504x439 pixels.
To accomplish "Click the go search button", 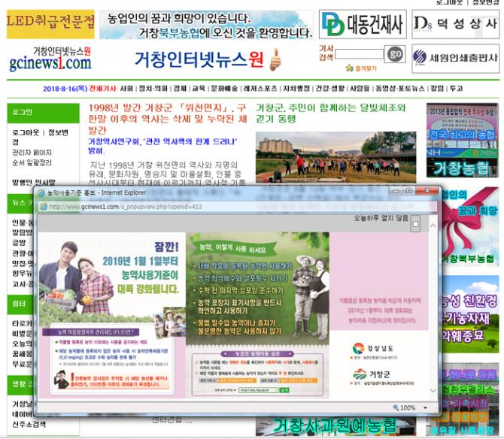I will [x=395, y=54].
